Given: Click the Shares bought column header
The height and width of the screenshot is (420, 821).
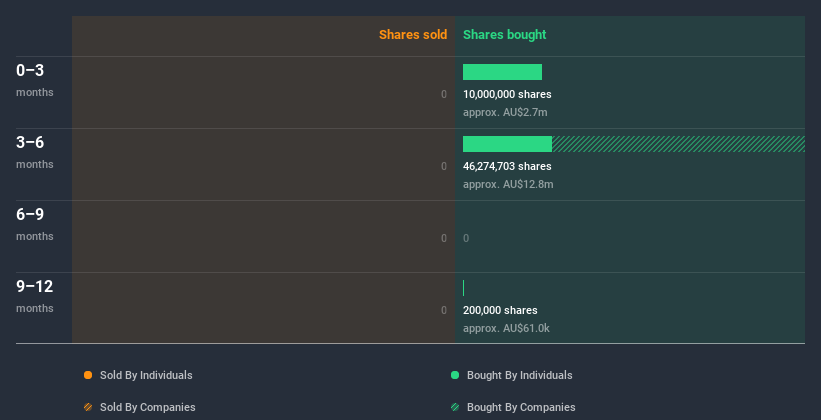Looking at the screenshot, I should tap(504, 35).
